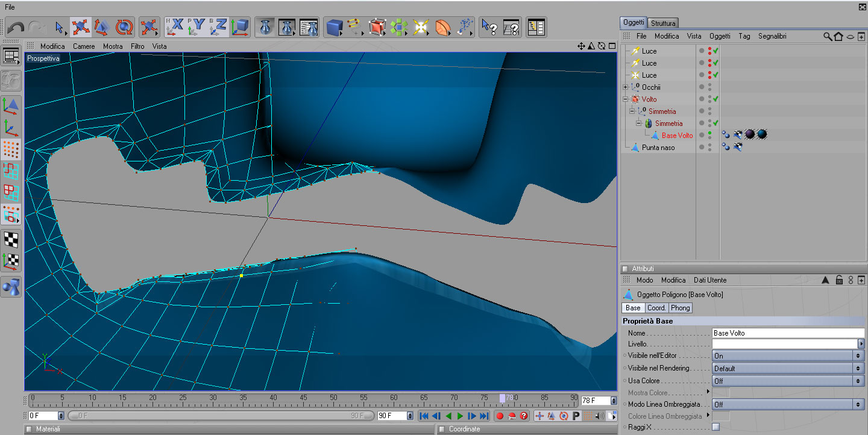This screenshot has height=435, width=868.
Task: Click the Undo arrow in the toolbar
Action: click(16, 27)
